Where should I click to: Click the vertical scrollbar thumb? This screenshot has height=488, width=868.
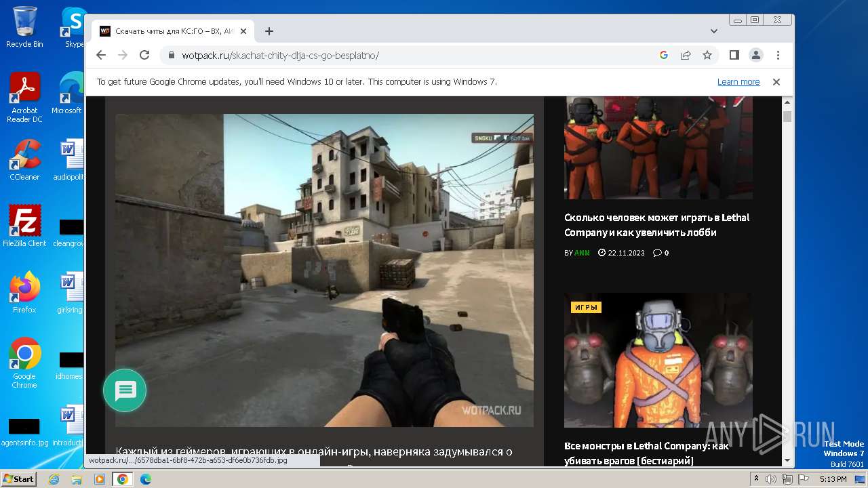(787, 117)
